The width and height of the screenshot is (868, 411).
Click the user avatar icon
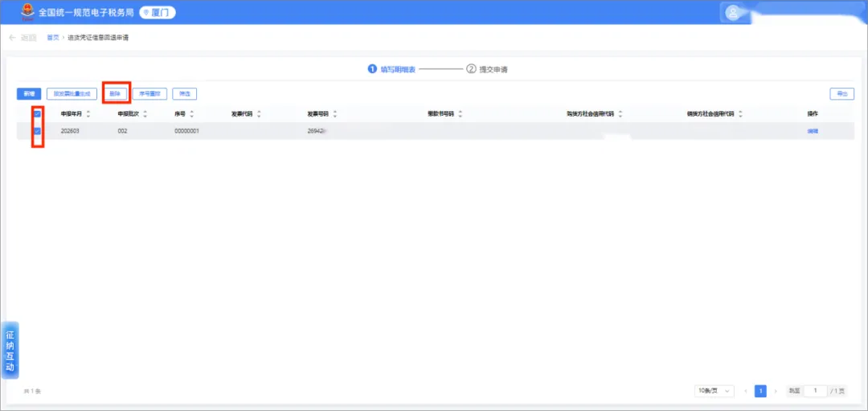[x=734, y=14]
